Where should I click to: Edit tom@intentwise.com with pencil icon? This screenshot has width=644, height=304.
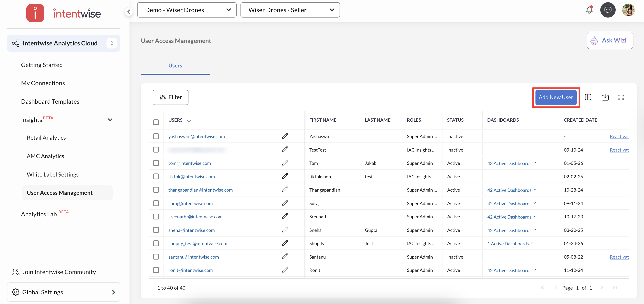[285, 163]
